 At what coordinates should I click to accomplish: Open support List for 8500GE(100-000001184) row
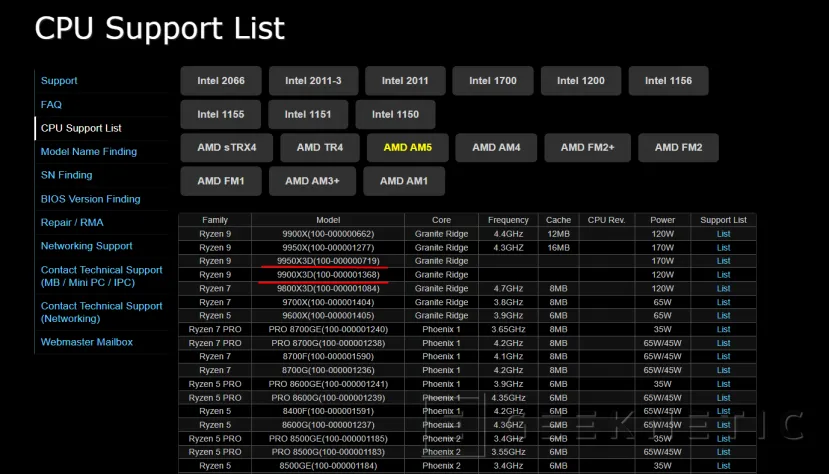(723, 466)
